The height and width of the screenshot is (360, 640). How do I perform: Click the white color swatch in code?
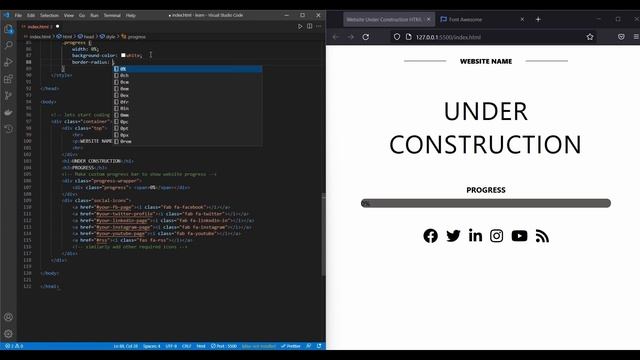point(123,55)
